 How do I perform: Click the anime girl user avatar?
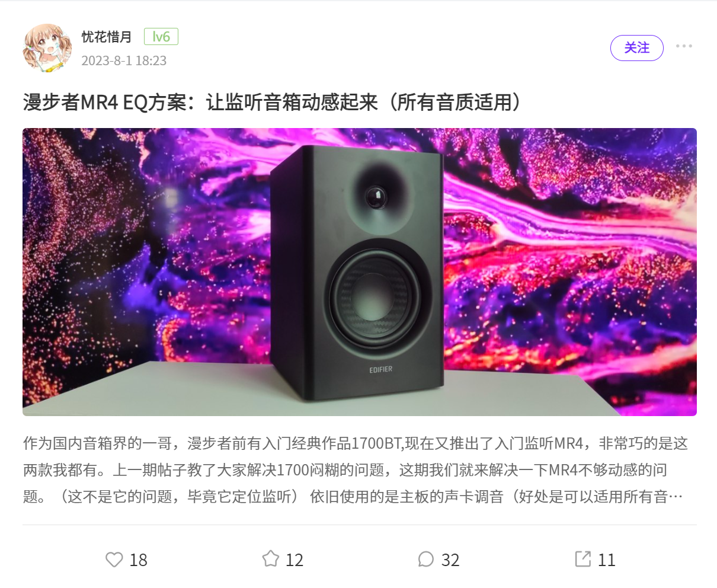pos(47,48)
